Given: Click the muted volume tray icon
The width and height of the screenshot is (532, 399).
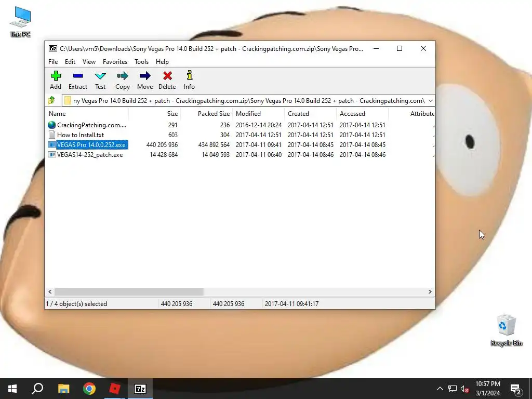Looking at the screenshot, I should 465,389.
